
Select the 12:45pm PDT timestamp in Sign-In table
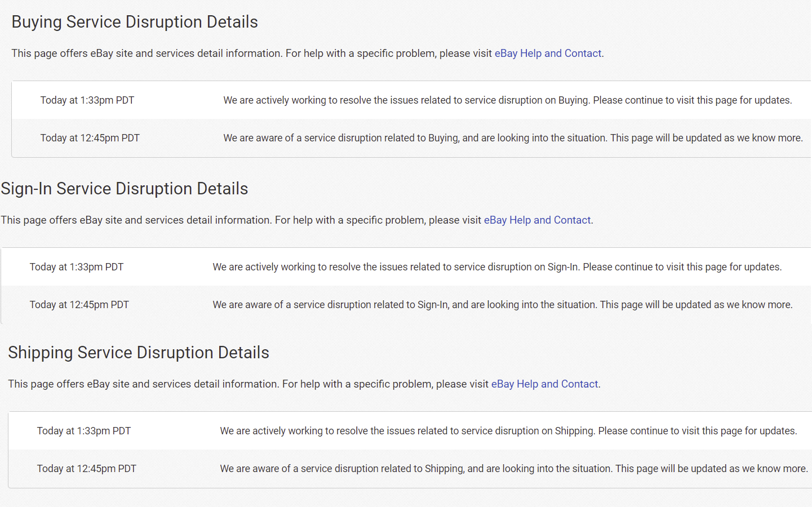click(x=79, y=305)
